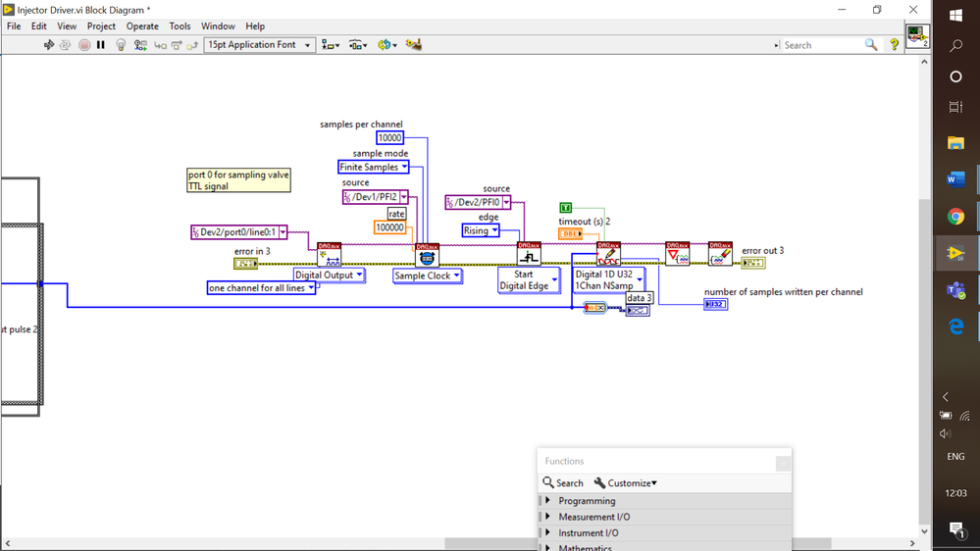The image size is (980, 551).
Task: Open the Sample Clock polymorphic selector
Action: pyautogui.click(x=428, y=276)
